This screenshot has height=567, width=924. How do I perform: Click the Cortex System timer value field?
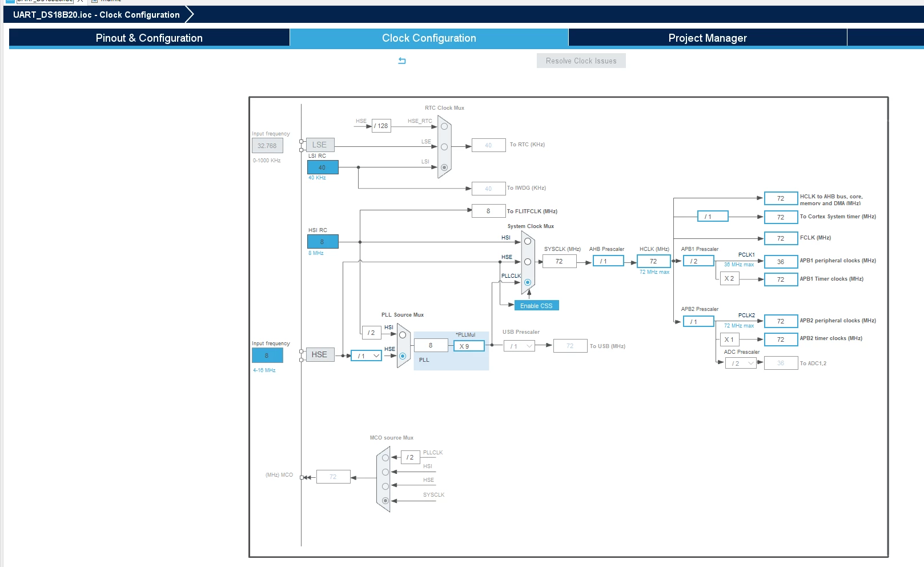click(781, 217)
